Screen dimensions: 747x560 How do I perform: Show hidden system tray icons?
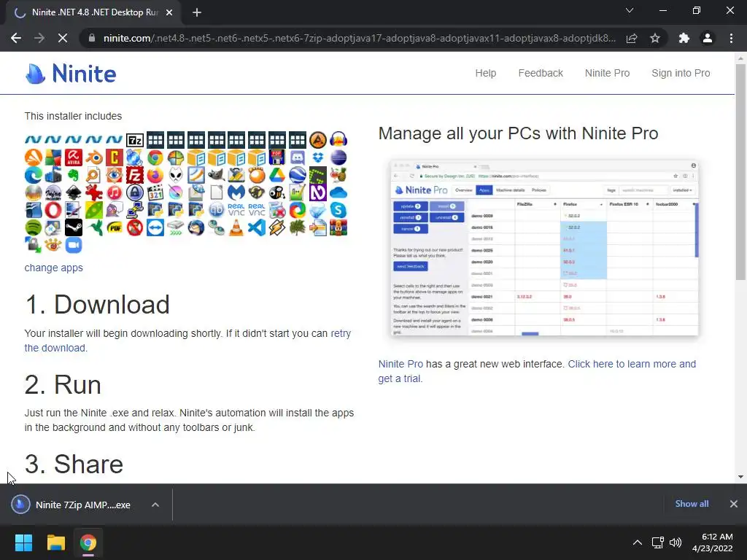tap(637, 542)
